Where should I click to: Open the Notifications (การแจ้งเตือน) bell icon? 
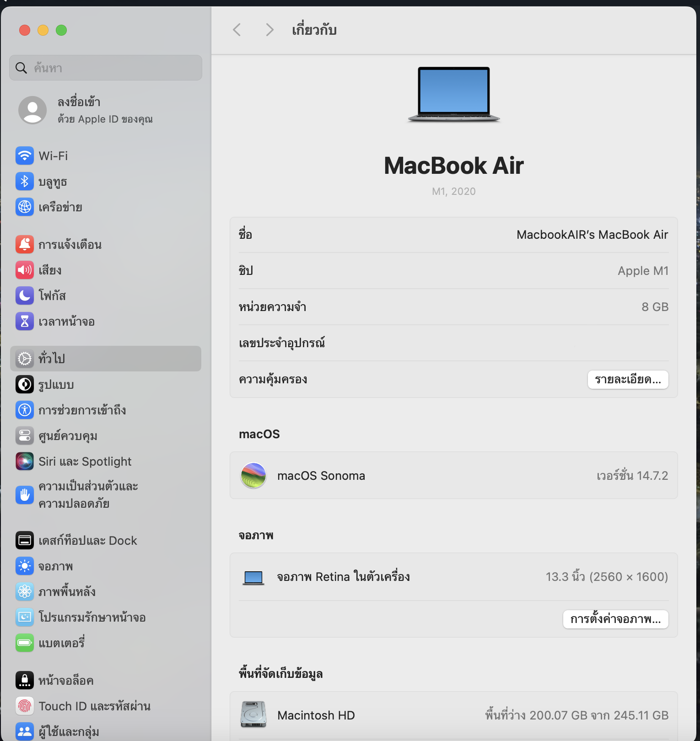point(25,244)
